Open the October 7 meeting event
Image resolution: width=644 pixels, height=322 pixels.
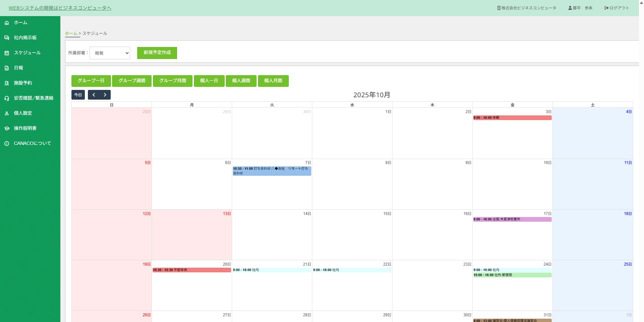(272, 171)
